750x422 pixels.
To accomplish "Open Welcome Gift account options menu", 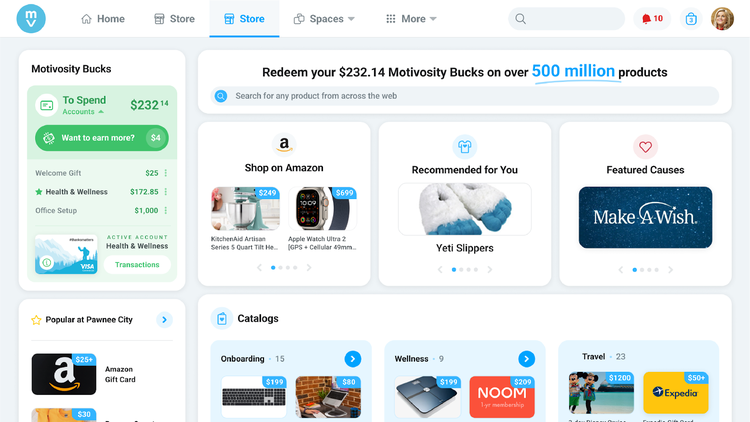I will 166,173.
